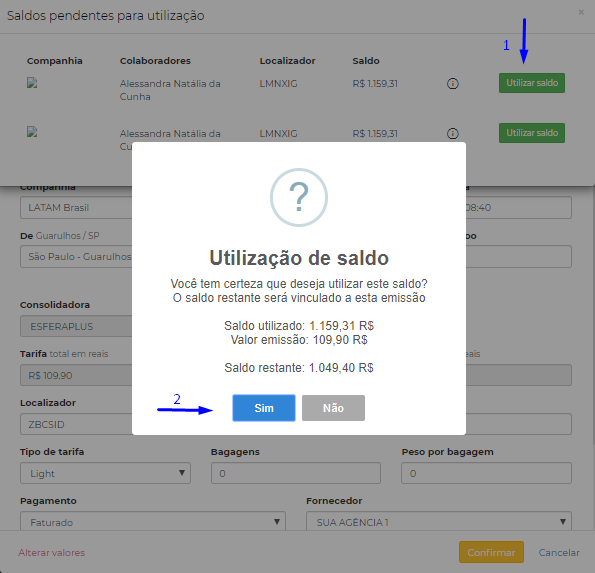Viewport: 595px width, 573px height.
Task: Click the Cancelar link
Action: (x=559, y=553)
